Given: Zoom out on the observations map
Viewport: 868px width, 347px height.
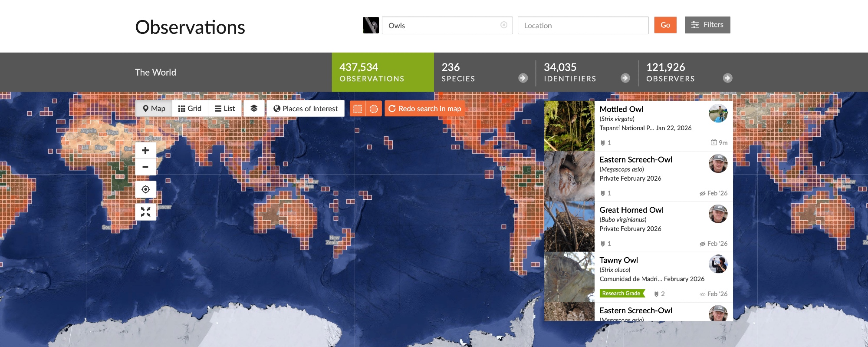Looking at the screenshot, I should tap(145, 167).
